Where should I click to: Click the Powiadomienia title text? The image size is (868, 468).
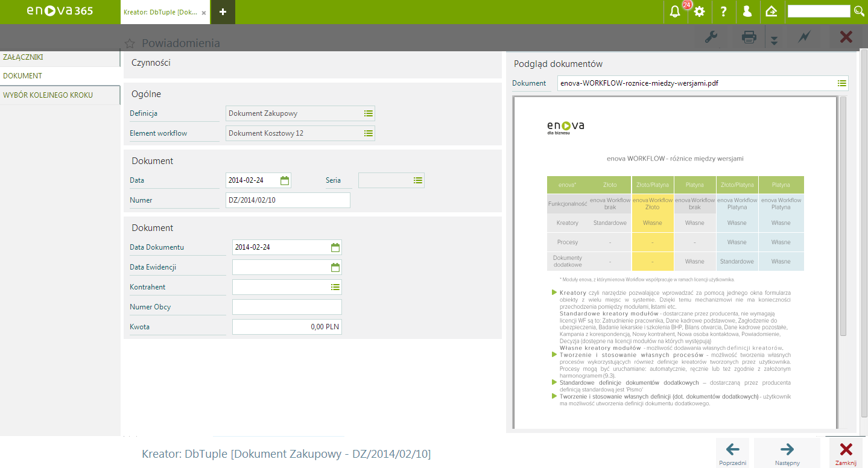[x=181, y=43]
